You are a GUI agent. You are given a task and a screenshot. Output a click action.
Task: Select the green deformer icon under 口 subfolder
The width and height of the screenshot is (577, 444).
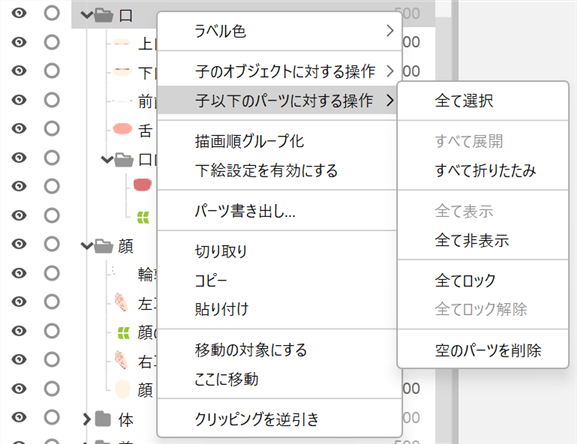click(x=143, y=217)
